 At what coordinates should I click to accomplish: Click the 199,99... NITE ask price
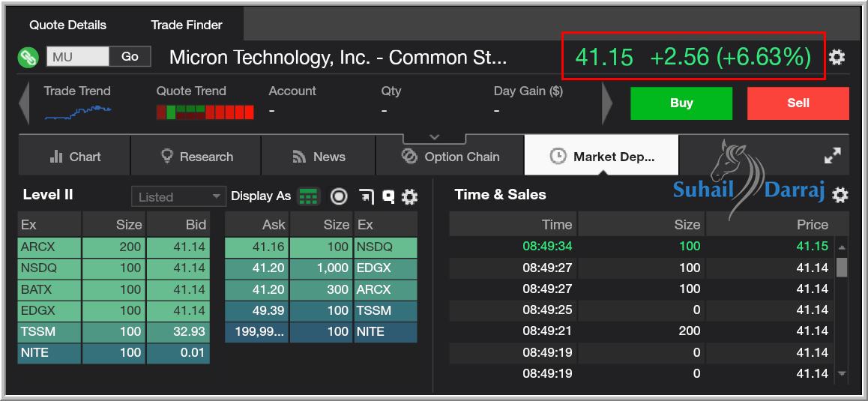(x=257, y=332)
